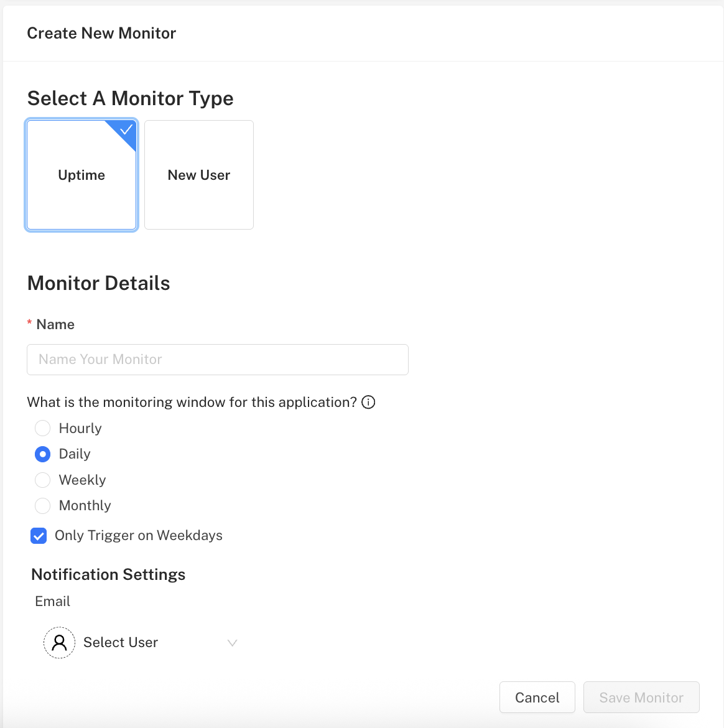The width and height of the screenshot is (724, 728).
Task: Click the 'Email' label text
Action: point(52,601)
